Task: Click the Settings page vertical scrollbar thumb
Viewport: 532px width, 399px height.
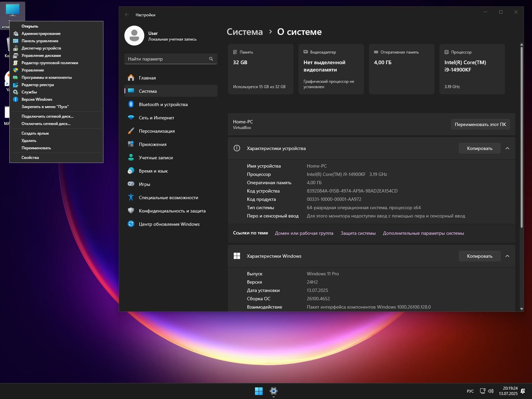Action: click(522, 137)
